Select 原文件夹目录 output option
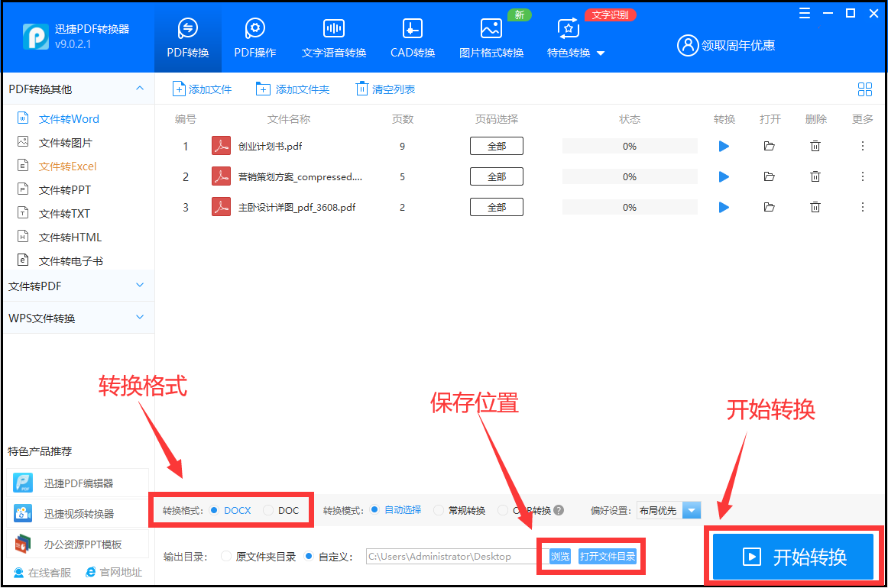 click(226, 556)
